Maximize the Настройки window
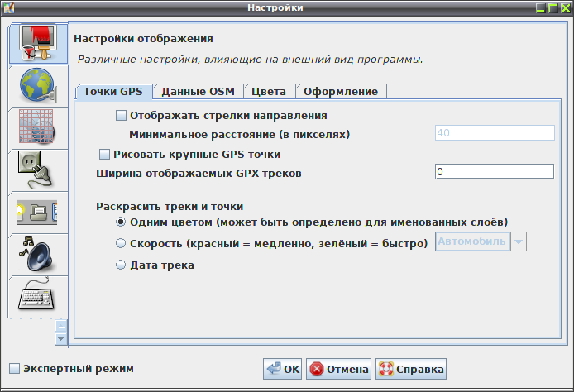574x392 pixels. (x=553, y=7)
